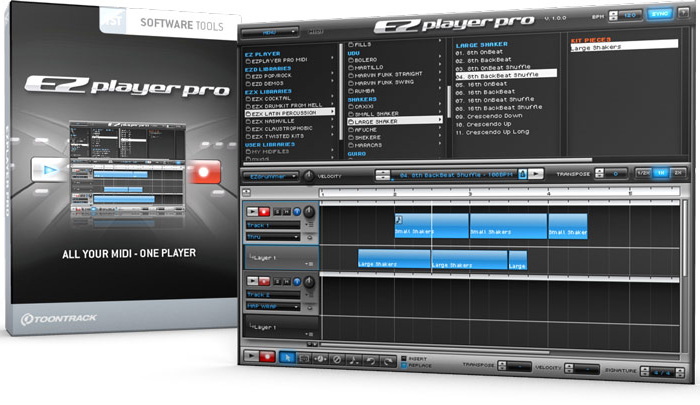Screen dimensions: 700x405
Task: Click Track 1 play button
Action: [x=250, y=212]
